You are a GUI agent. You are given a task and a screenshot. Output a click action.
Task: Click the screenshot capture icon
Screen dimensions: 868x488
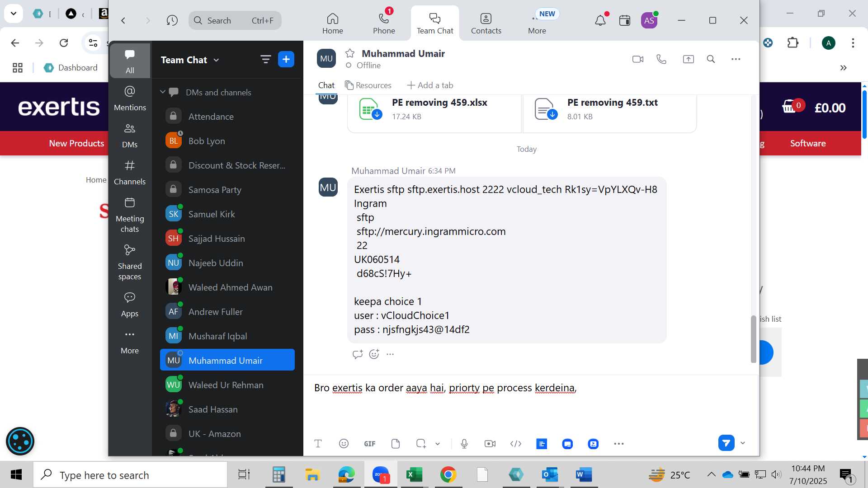click(x=421, y=444)
